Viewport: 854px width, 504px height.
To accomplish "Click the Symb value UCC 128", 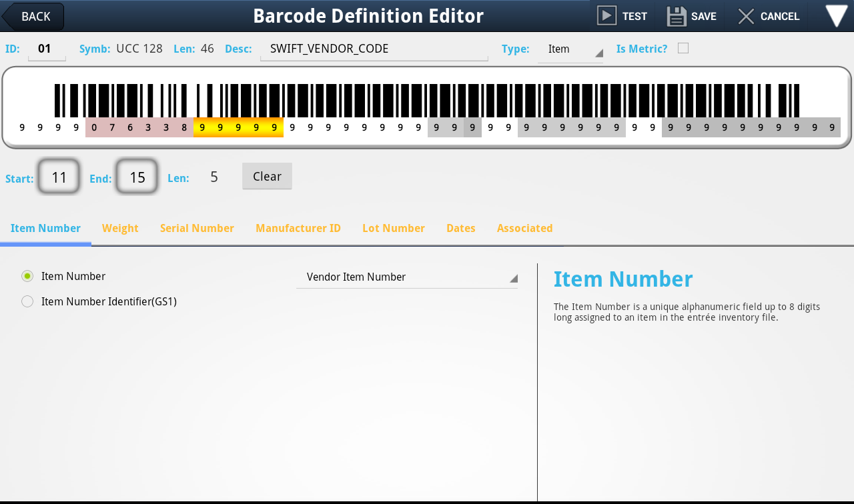I will click(x=139, y=48).
